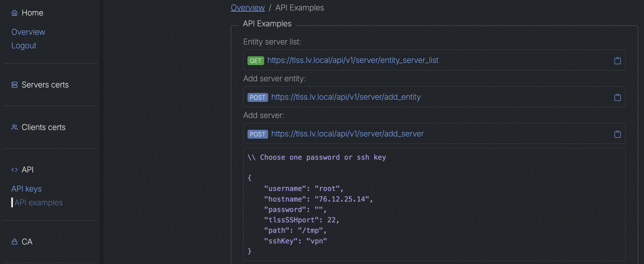Click the 'Add server entity:' label

point(274,78)
